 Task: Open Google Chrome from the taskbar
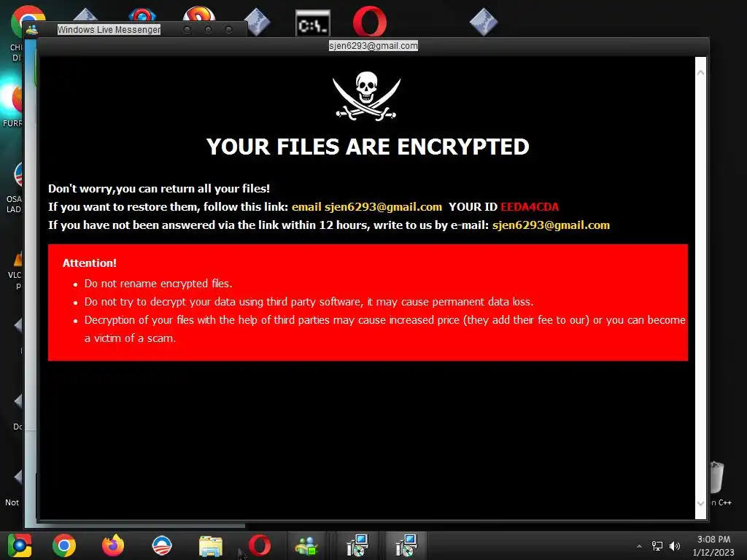[64, 545]
